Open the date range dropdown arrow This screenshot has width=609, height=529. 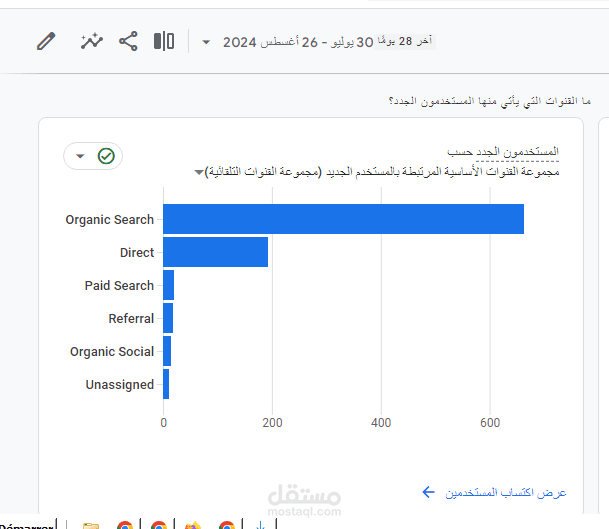(206, 42)
